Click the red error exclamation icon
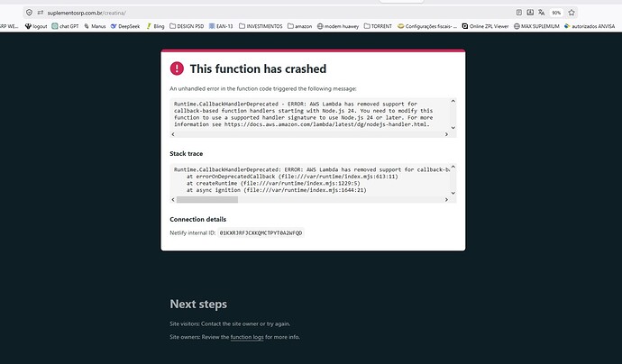The image size is (622, 364). coord(177,68)
